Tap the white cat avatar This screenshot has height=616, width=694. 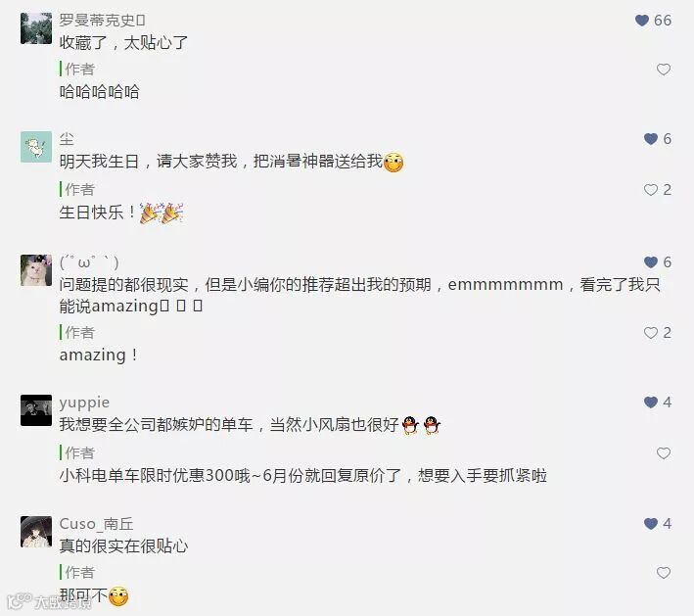pos(36,270)
